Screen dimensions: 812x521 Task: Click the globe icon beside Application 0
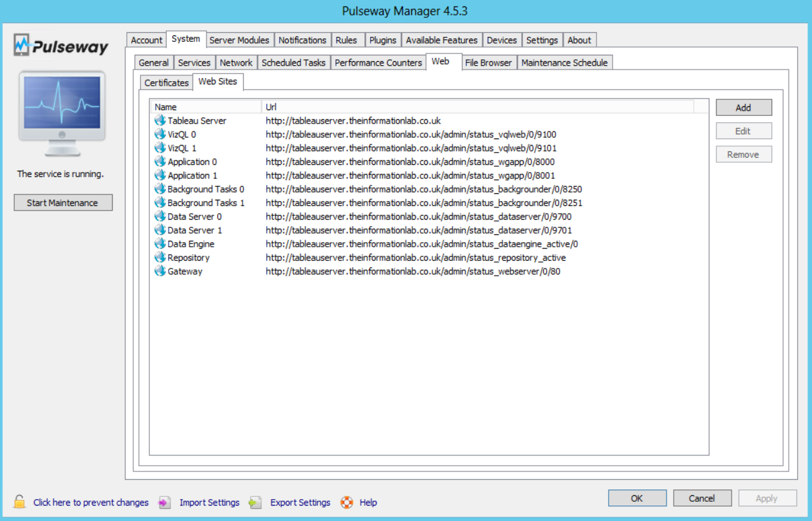160,162
